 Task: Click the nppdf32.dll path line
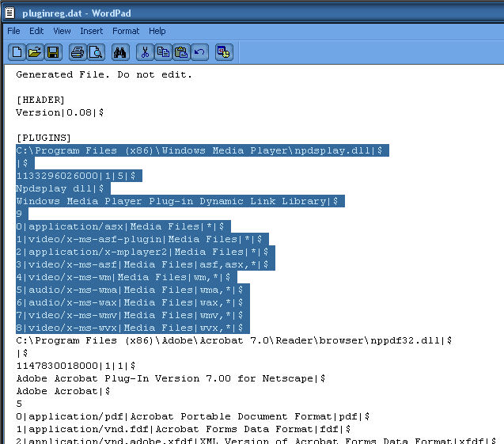pos(234,340)
